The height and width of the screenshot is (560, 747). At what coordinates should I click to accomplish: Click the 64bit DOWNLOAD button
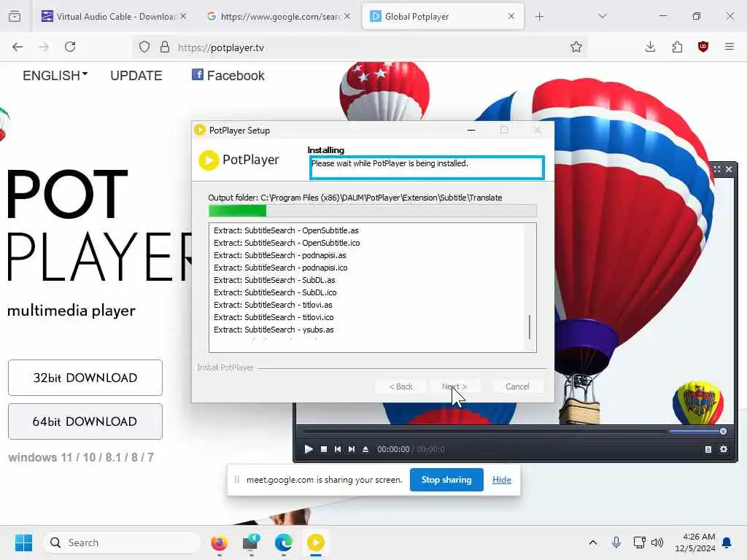pos(85,421)
